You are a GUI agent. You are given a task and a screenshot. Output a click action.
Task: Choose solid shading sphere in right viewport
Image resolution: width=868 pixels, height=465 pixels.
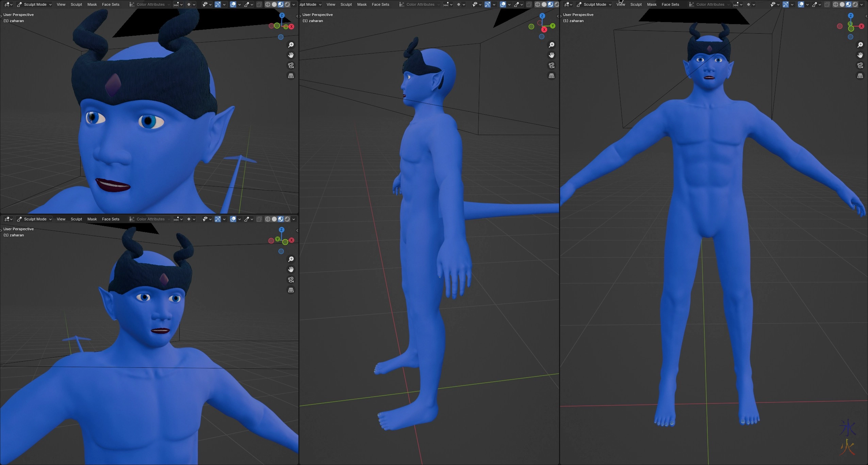tap(842, 4)
